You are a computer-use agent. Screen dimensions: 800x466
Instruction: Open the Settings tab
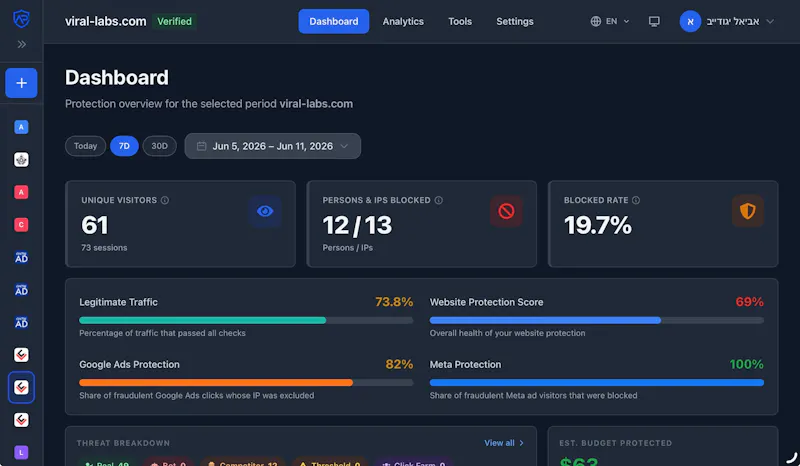coord(515,21)
